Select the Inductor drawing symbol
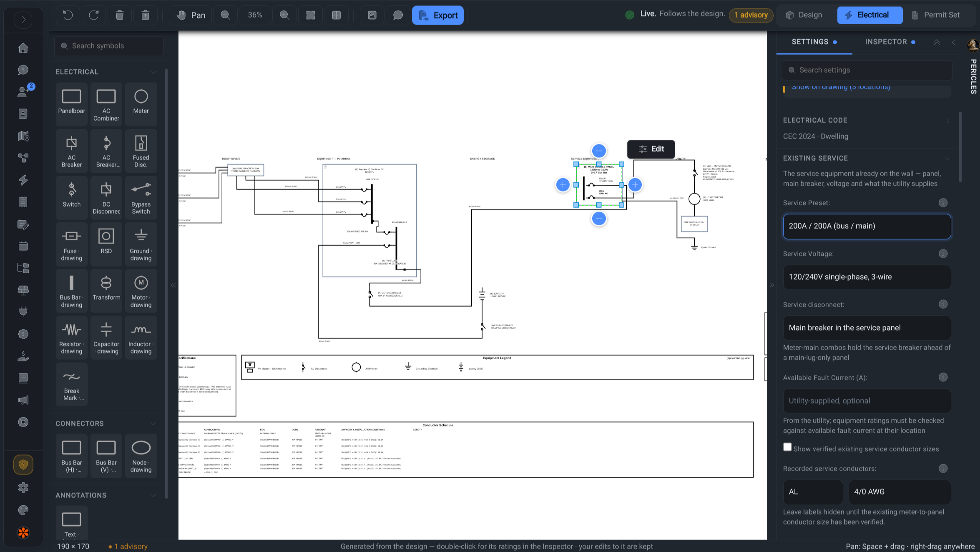Image resolution: width=980 pixels, height=552 pixels. pyautogui.click(x=141, y=337)
